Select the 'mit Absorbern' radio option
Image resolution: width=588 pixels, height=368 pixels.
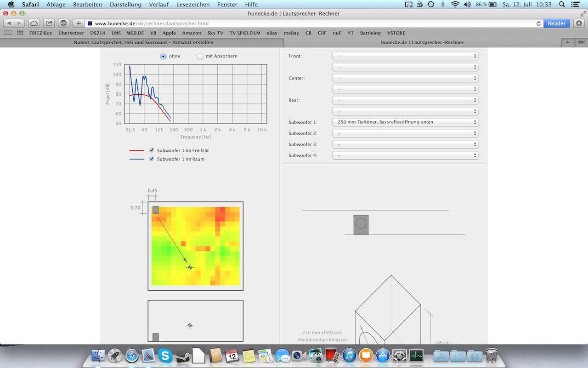[x=200, y=56]
